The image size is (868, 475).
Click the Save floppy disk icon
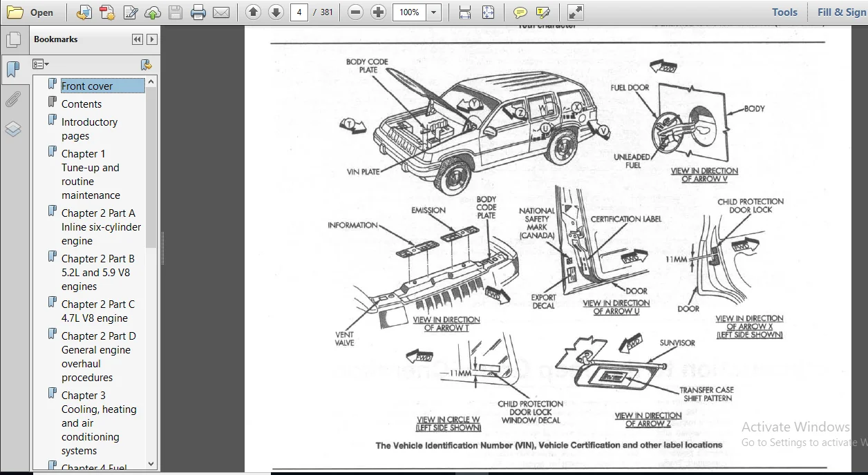(176, 12)
